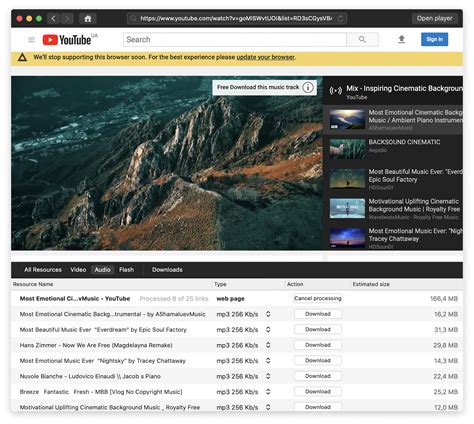Screen dimensions: 474x424
Task: Click the Mix - Inspiring Cinematic Background title
Action: point(404,88)
